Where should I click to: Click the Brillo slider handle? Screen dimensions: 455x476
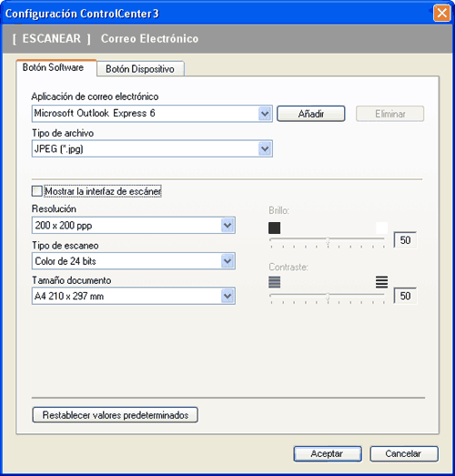coord(328,241)
